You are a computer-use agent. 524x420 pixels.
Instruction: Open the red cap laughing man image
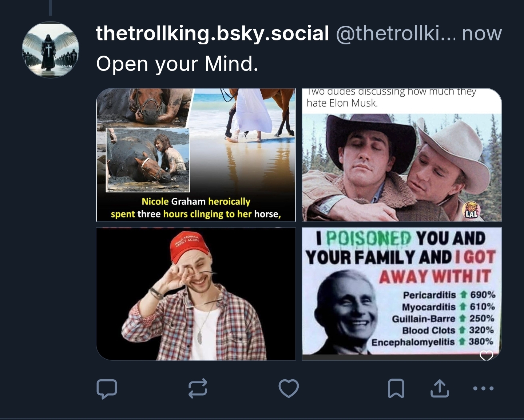[196, 294]
